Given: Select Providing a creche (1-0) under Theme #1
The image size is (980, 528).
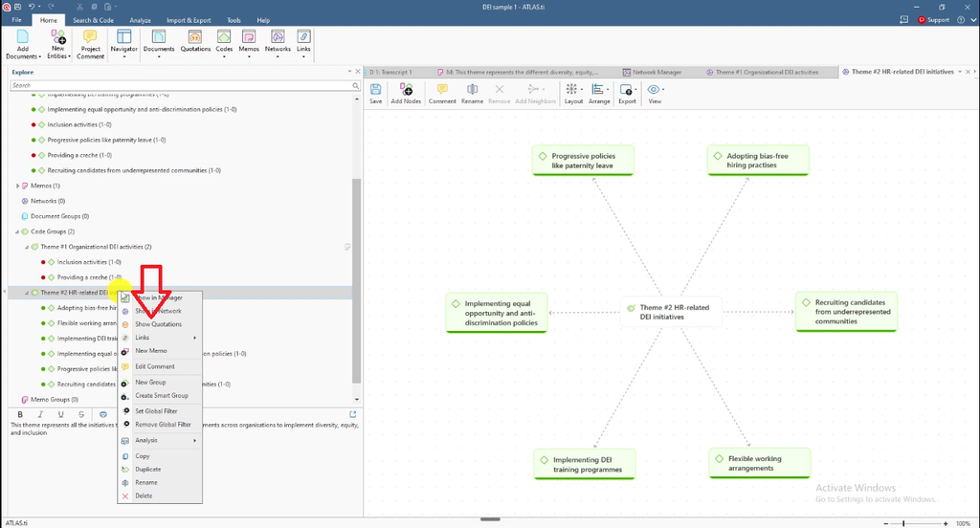Looking at the screenshot, I should tap(89, 277).
